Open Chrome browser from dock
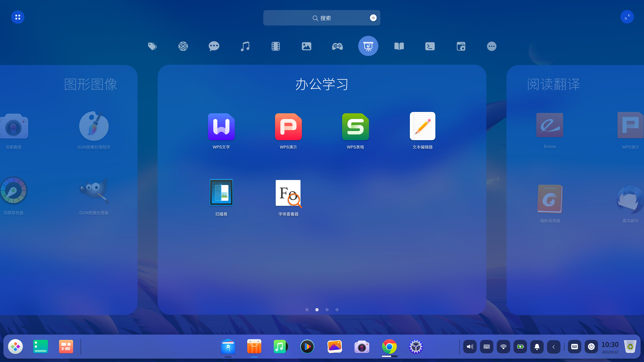Image resolution: width=644 pixels, height=362 pixels. pos(389,347)
